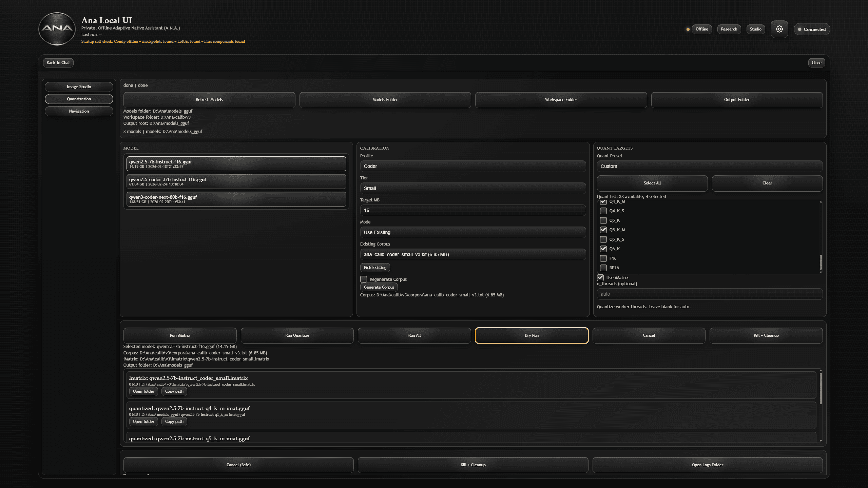The height and width of the screenshot is (488, 868).
Task: Toggle the Offline mode pill
Action: [x=701, y=29]
